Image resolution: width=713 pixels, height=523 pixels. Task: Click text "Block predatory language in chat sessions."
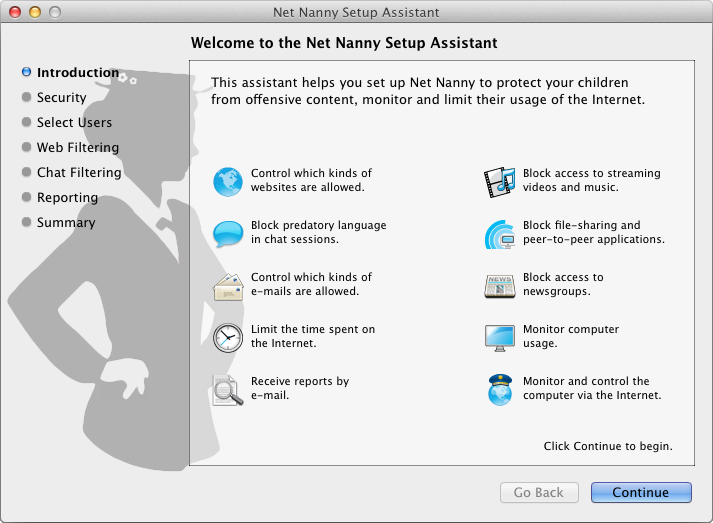point(318,232)
